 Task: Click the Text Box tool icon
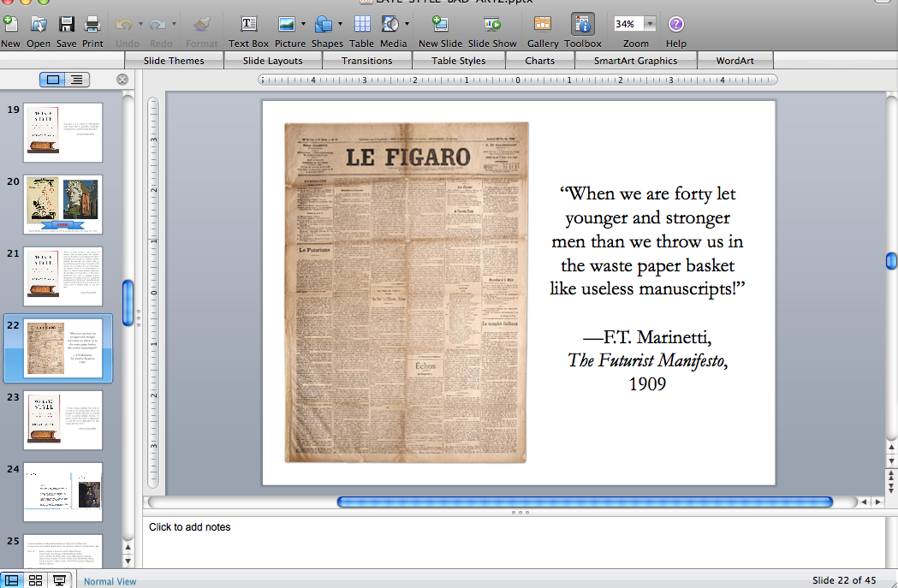click(248, 25)
